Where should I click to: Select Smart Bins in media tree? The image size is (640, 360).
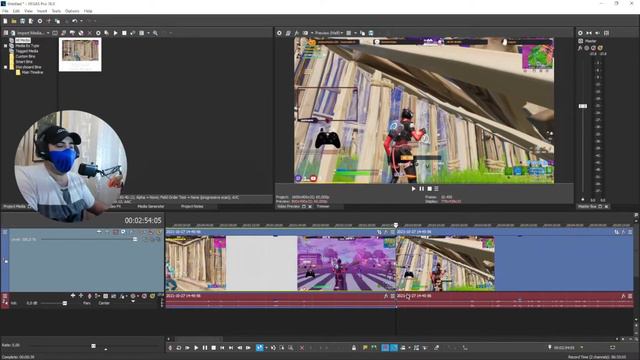24,62
